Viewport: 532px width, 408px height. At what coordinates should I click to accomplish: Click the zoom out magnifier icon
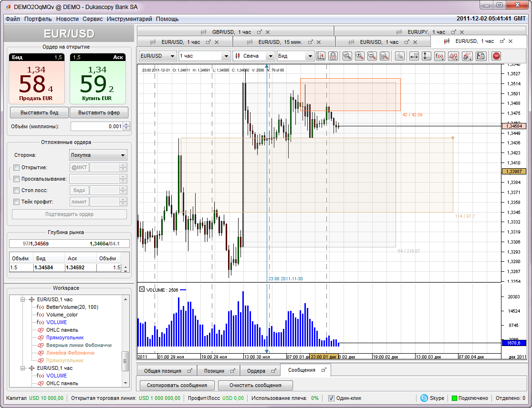point(372,56)
